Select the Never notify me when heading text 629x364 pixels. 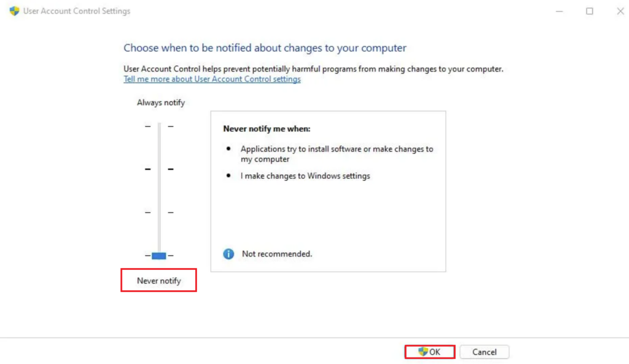(x=266, y=128)
